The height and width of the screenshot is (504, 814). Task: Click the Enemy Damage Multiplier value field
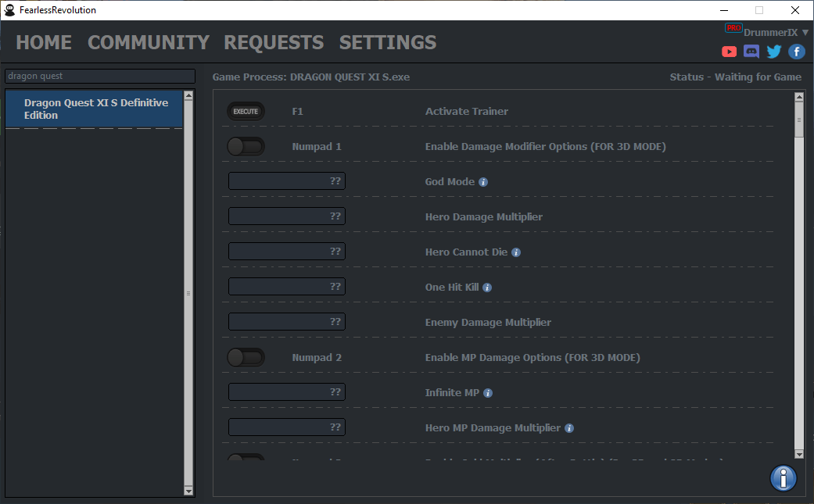287,322
